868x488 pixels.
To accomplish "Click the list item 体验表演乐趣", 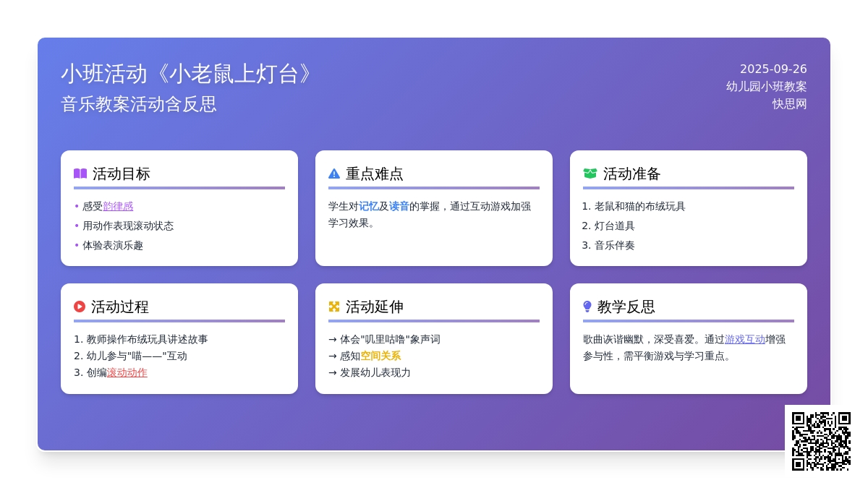I will (x=113, y=245).
